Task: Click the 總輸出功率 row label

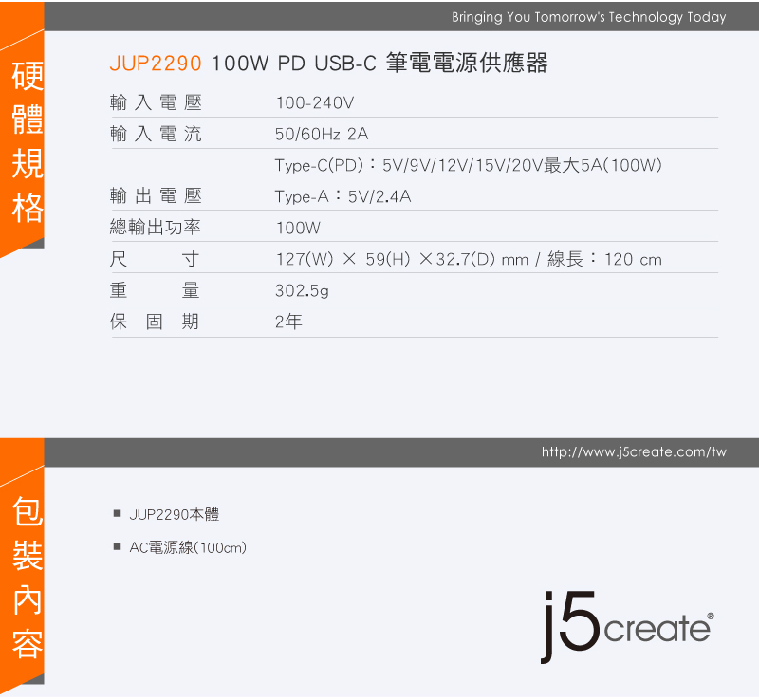Action: [156, 227]
